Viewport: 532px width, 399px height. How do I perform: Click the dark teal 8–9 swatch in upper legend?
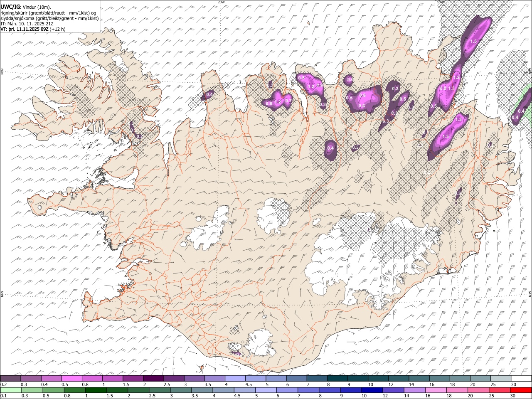click(x=337, y=379)
